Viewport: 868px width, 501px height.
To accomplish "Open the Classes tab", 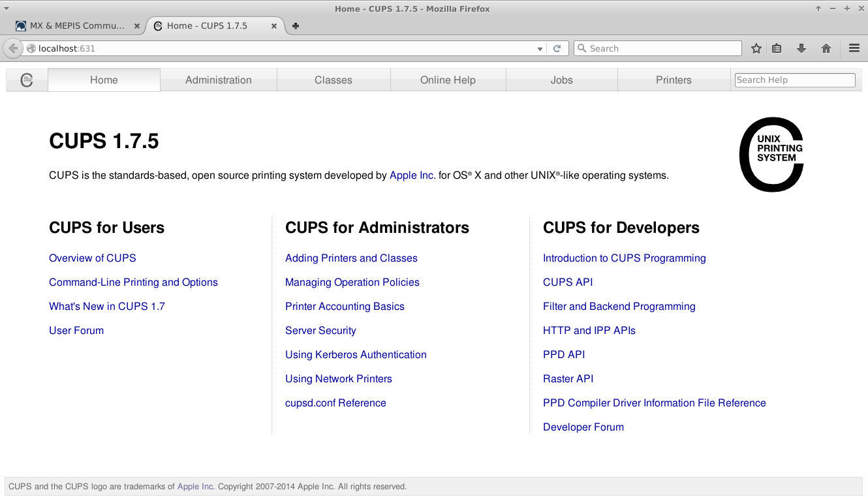I will pos(333,80).
